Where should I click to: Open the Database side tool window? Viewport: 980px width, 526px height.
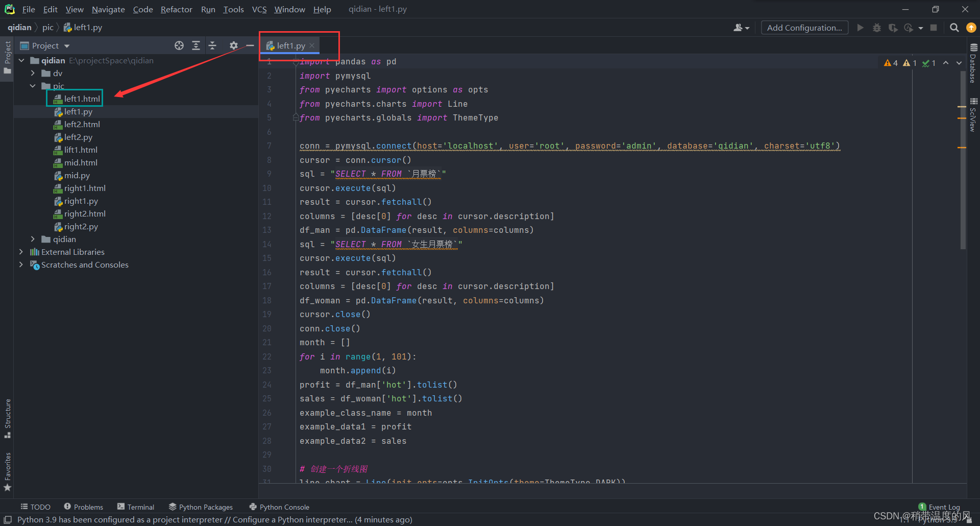point(973,63)
